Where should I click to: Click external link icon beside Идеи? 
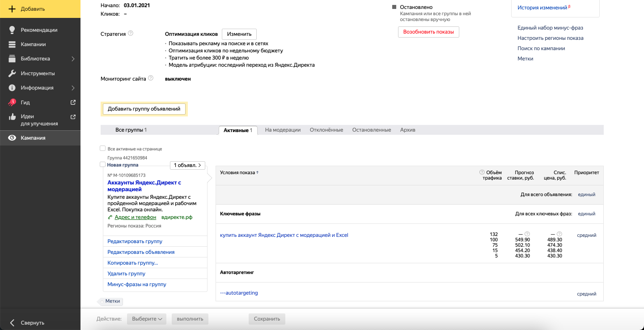(73, 117)
